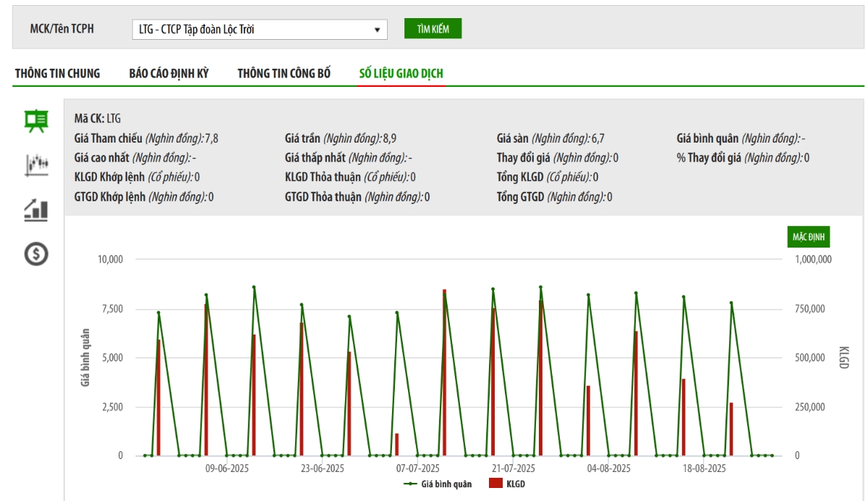868x501 pixels.
Task: Hide the KLGD series via legend
Action: tap(506, 484)
